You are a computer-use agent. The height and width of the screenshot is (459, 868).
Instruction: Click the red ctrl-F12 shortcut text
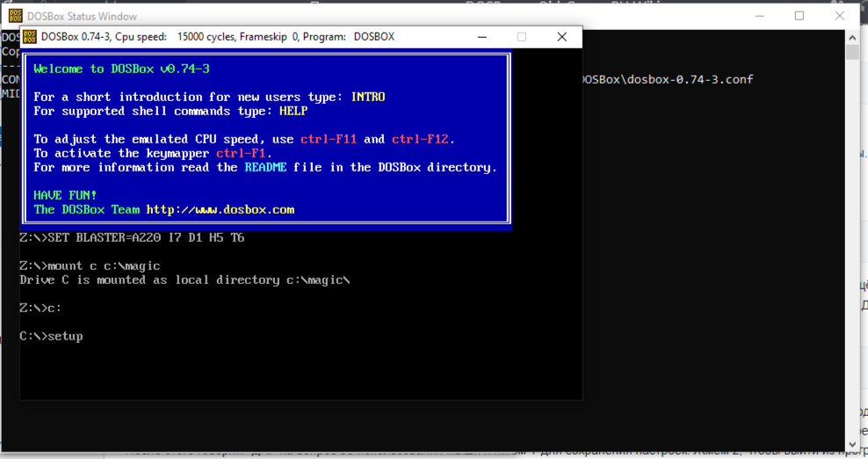coord(420,139)
